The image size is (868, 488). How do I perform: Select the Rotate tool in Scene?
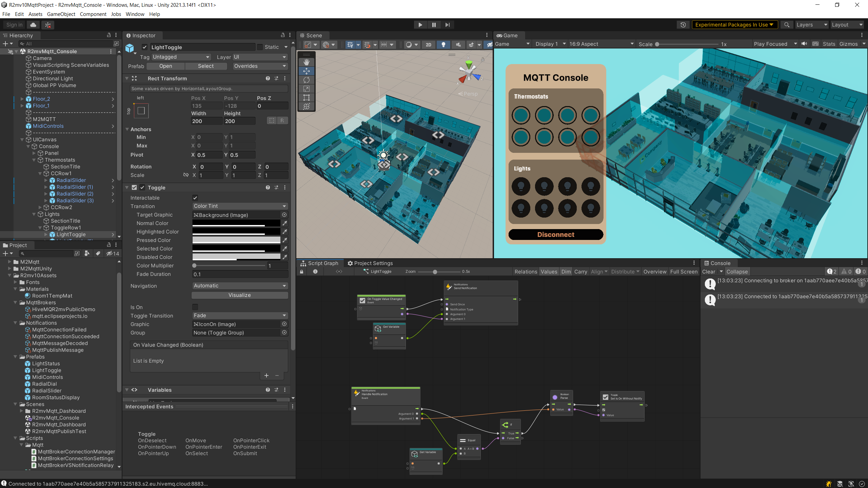pyautogui.click(x=307, y=80)
